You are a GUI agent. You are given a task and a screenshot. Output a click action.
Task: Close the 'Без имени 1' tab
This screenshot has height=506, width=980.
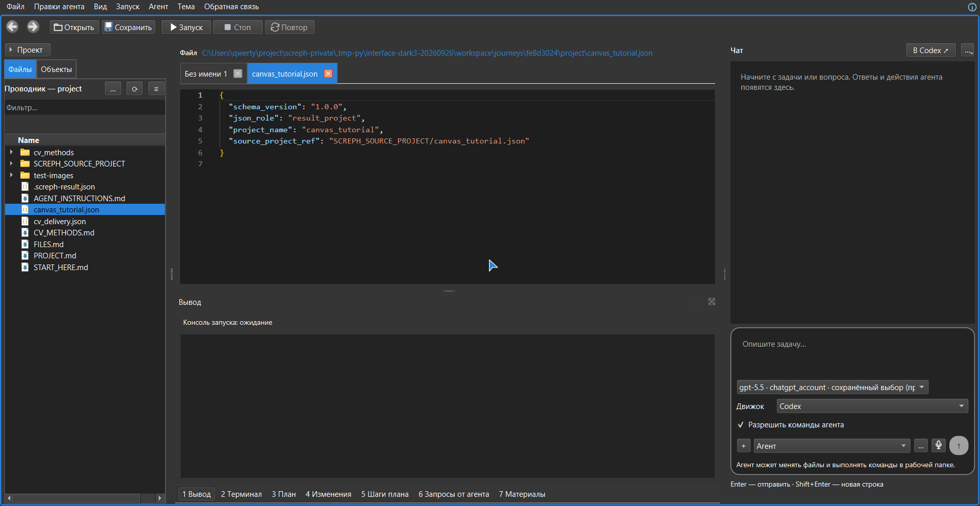238,74
